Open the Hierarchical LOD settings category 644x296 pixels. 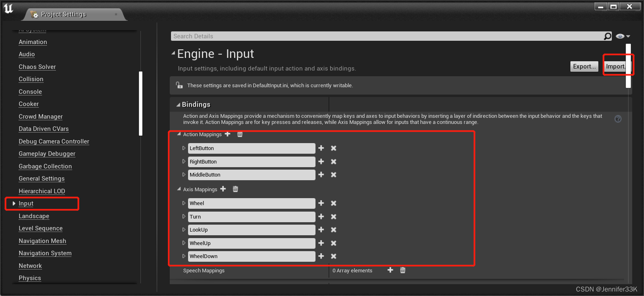(42, 191)
